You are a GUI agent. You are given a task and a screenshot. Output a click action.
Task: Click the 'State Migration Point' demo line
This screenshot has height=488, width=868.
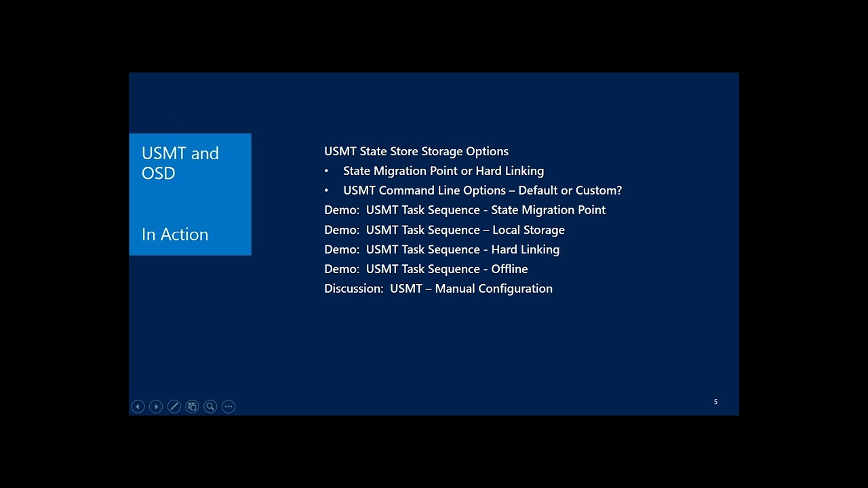click(465, 210)
